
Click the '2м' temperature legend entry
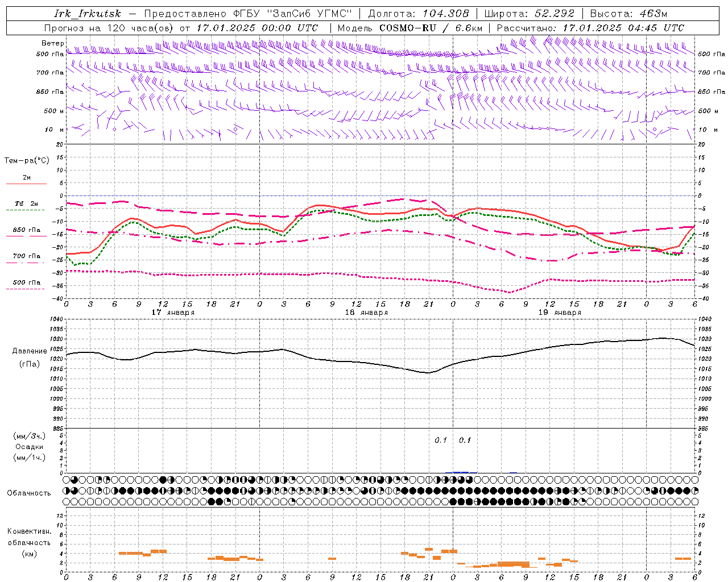tap(27, 178)
